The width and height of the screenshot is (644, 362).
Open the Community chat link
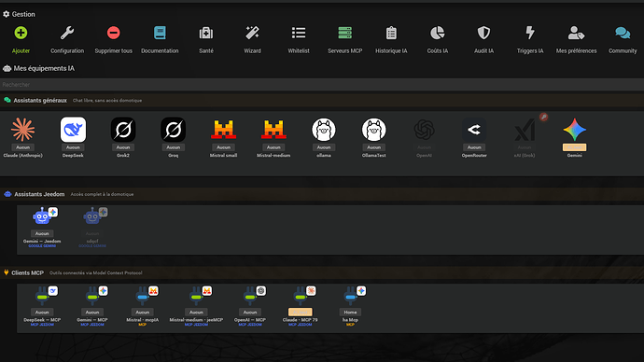[623, 33]
